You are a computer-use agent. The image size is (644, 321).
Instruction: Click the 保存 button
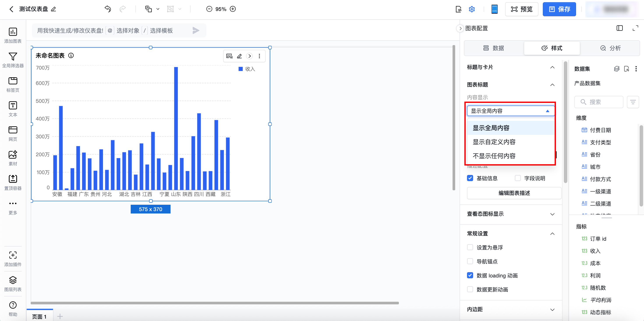[x=559, y=9]
